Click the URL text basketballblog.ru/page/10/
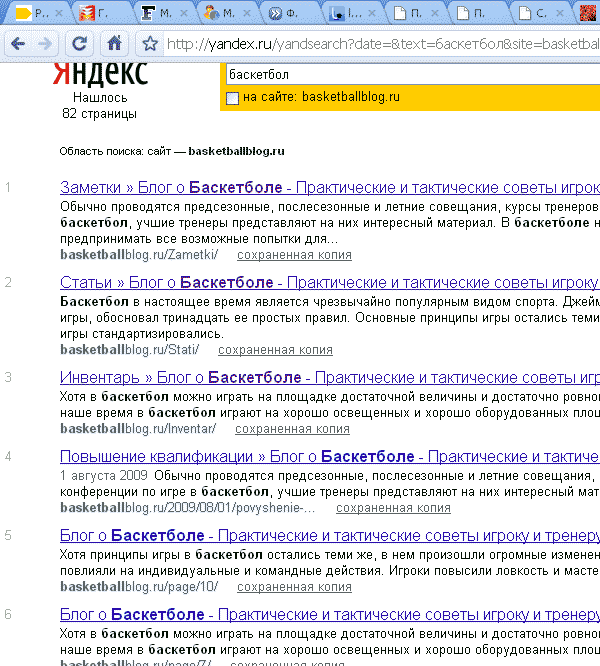Screen dimensions: 600x666 coord(139,587)
